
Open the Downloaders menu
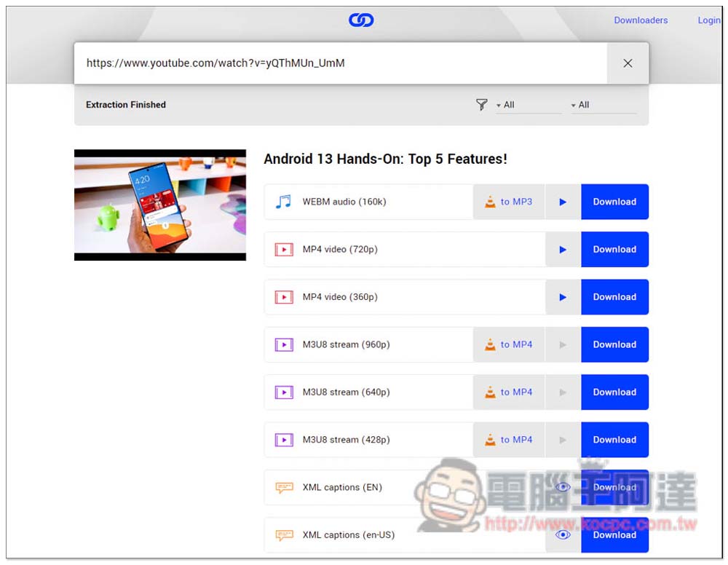641,20
